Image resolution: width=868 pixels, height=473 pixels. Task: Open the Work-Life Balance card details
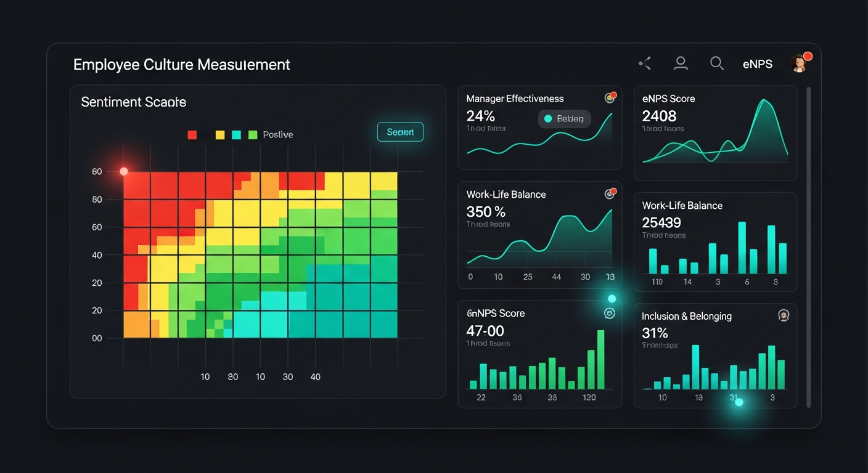pyautogui.click(x=506, y=194)
